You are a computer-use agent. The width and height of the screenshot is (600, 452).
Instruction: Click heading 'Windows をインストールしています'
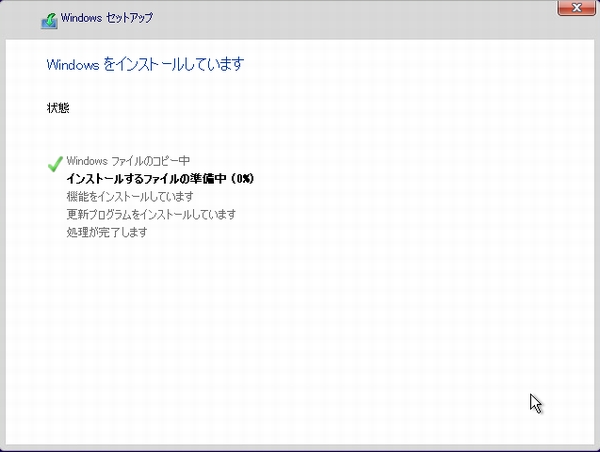click(145, 64)
